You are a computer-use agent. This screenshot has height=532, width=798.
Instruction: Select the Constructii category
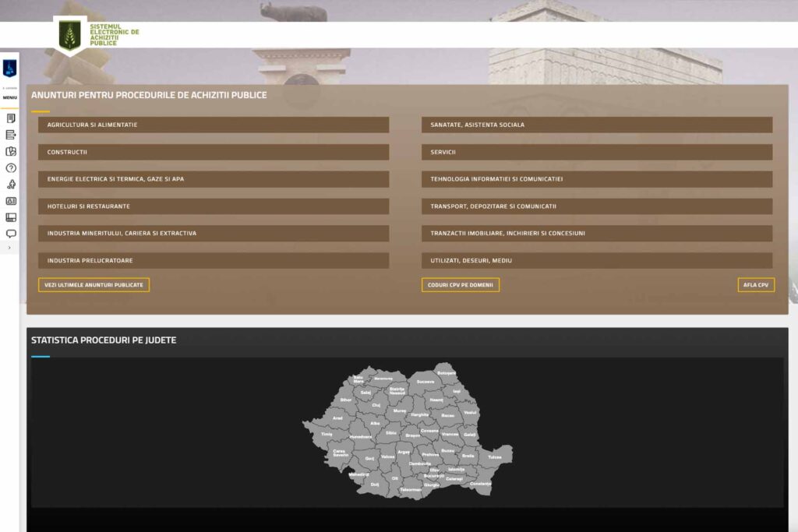point(214,152)
